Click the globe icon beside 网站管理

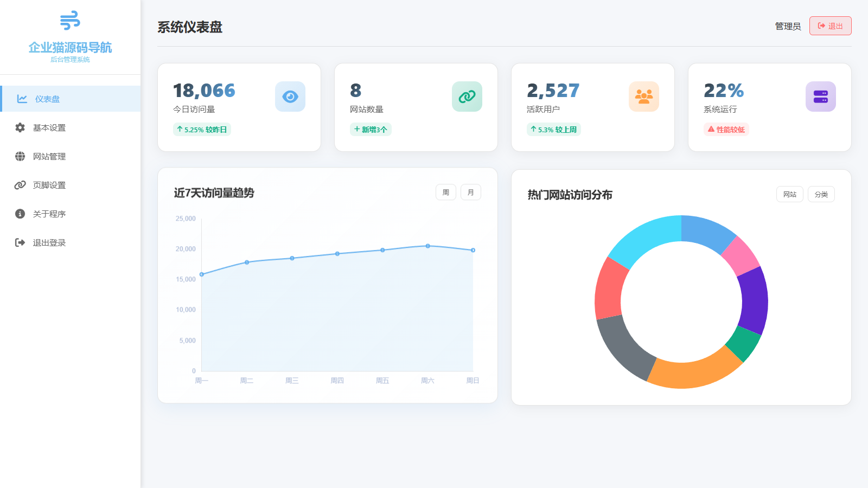20,156
